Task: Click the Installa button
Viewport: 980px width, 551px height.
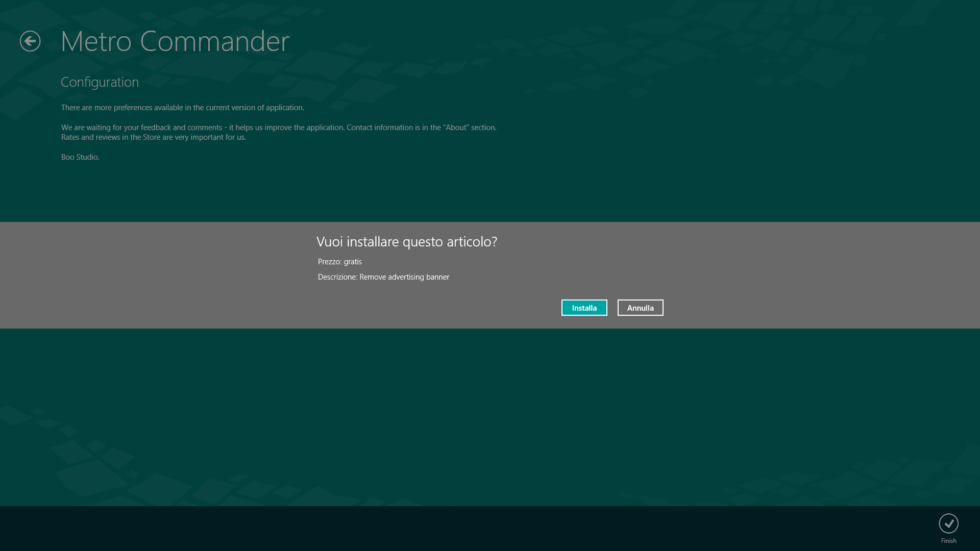Action: point(584,308)
